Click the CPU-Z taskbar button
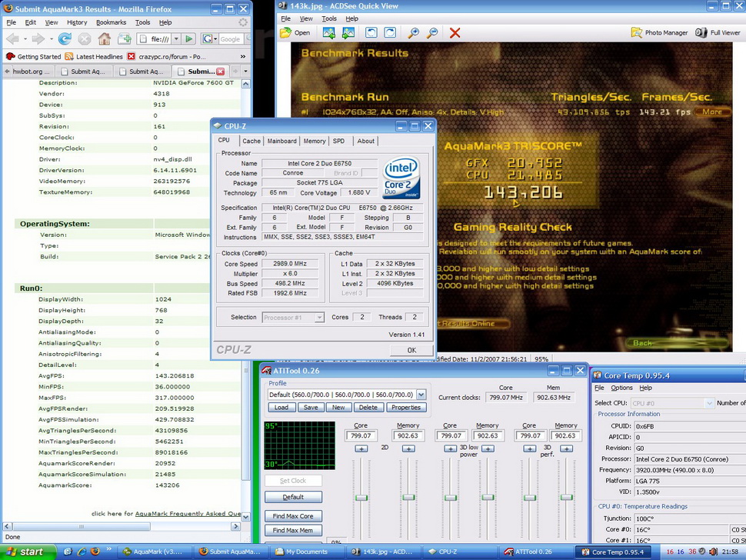This screenshot has height=560, width=746. click(x=461, y=552)
